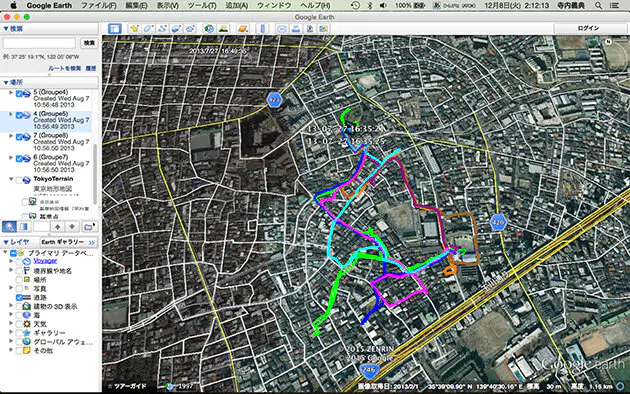Select the Add Placemark pushpin tool
630x394 pixels.
coord(134,29)
